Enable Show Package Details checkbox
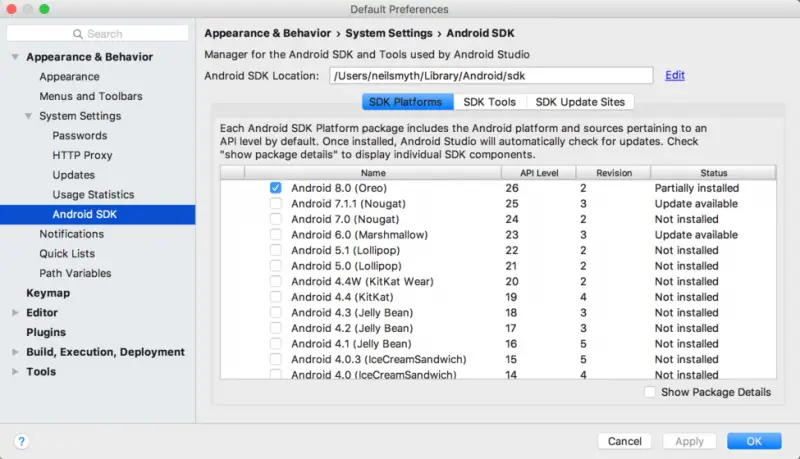This screenshot has height=459, width=800. pos(651,392)
